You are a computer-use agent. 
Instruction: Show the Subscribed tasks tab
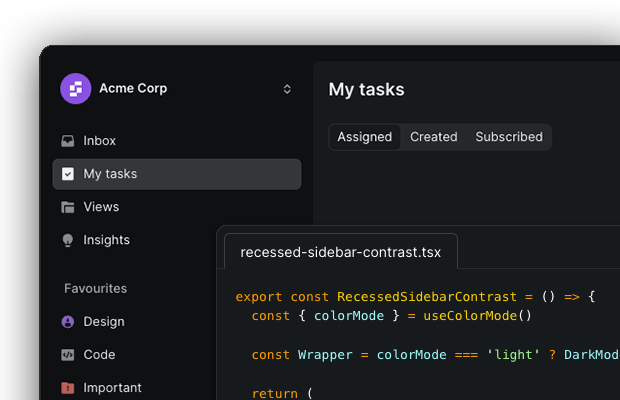[509, 137]
